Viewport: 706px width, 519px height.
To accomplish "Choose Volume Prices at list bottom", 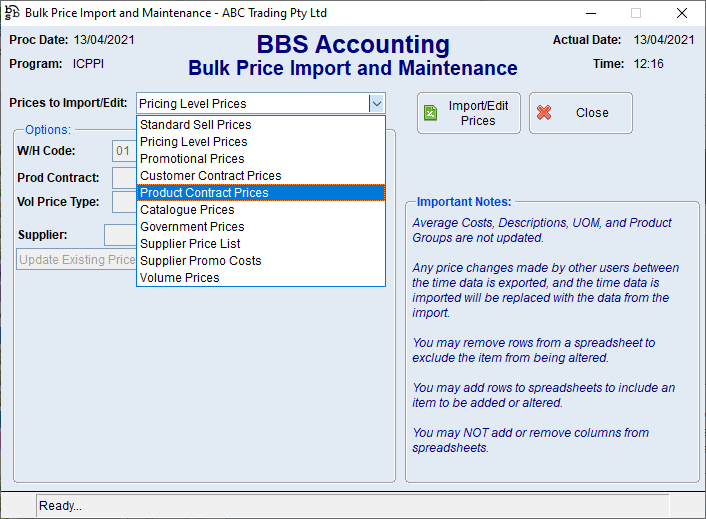I will (180, 278).
